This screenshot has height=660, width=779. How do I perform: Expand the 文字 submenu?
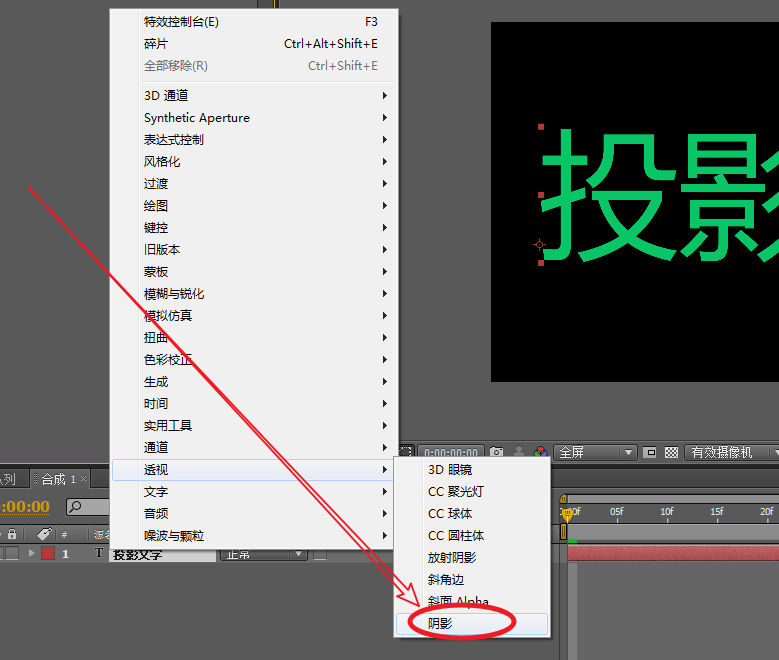tap(254, 492)
